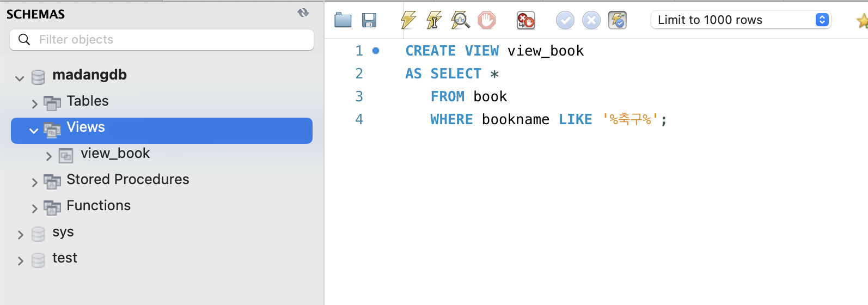868x305 pixels.
Task: Select the Functions tree item
Action: [x=99, y=206]
